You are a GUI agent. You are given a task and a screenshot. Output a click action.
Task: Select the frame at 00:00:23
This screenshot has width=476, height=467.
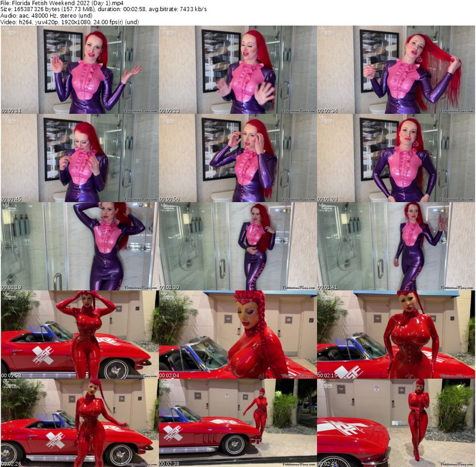[238, 69]
